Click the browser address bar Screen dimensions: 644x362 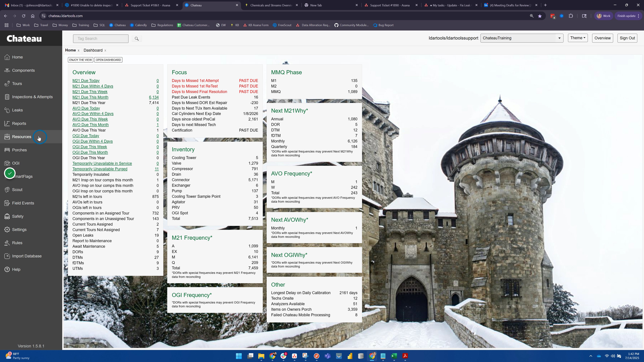pyautogui.click(x=285, y=16)
